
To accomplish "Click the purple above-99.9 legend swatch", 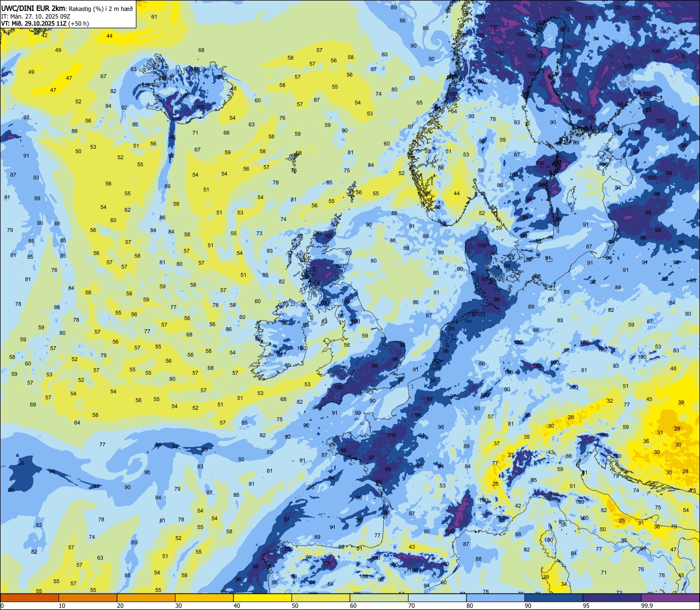I will point(670,598).
